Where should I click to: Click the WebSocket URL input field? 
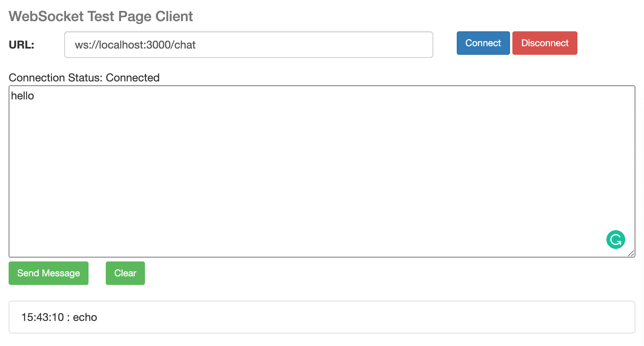(x=249, y=45)
